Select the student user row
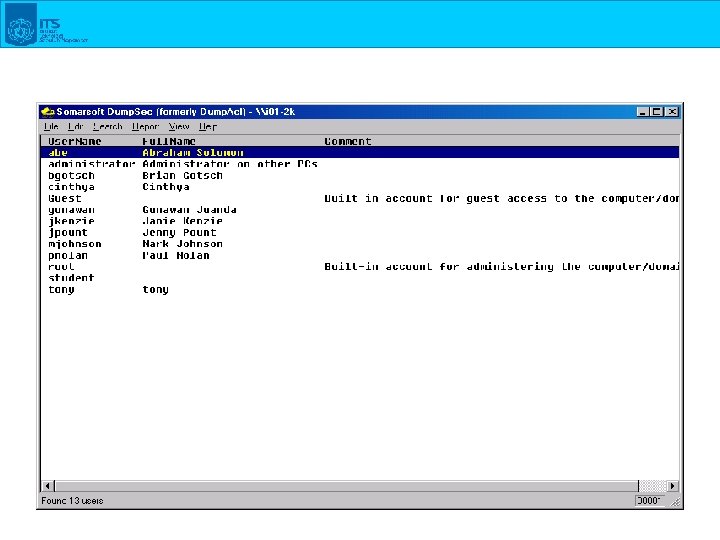Viewport: 720px width, 540px height. pyautogui.click(x=360, y=278)
